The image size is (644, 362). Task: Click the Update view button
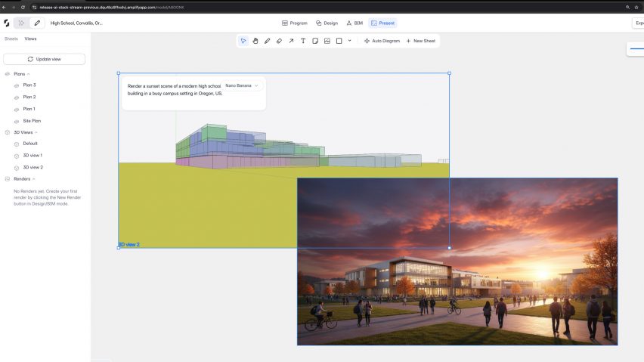(45, 59)
